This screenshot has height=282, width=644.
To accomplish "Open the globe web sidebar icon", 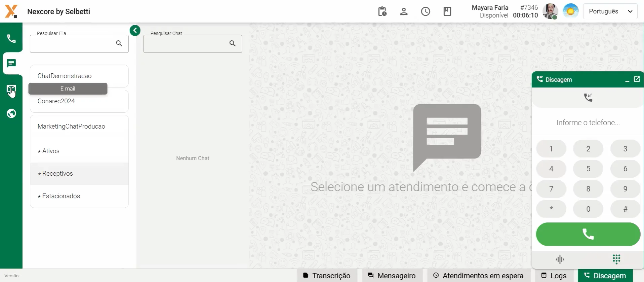I will tap(11, 113).
